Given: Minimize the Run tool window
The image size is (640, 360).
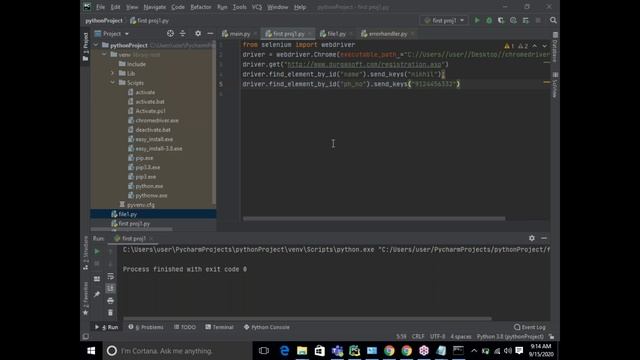Looking at the screenshot, I should pos(544,238).
